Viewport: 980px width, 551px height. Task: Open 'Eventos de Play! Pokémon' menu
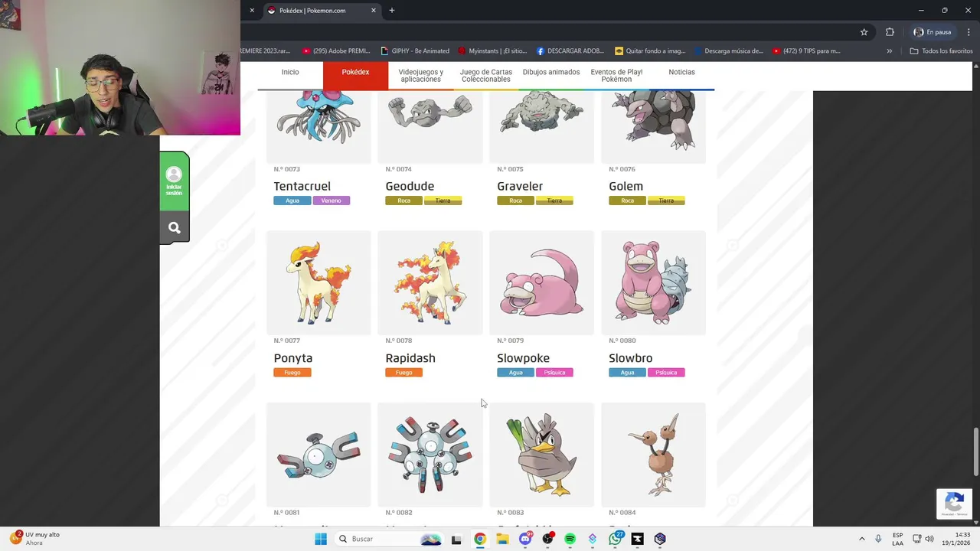pyautogui.click(x=616, y=76)
